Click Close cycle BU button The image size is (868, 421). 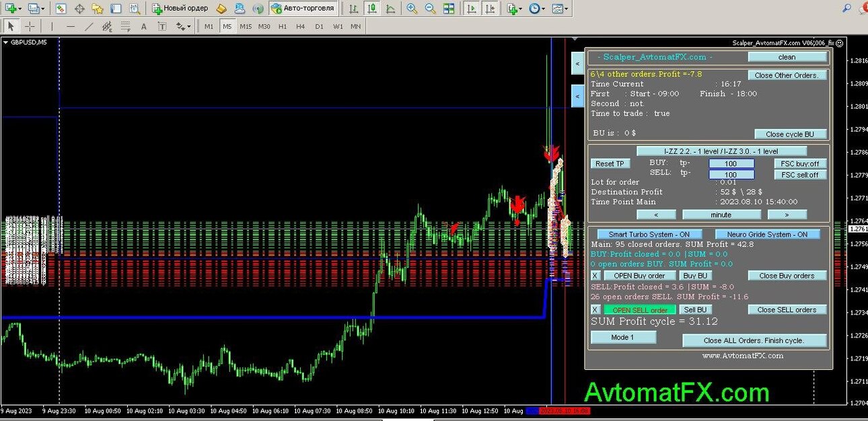[790, 134]
